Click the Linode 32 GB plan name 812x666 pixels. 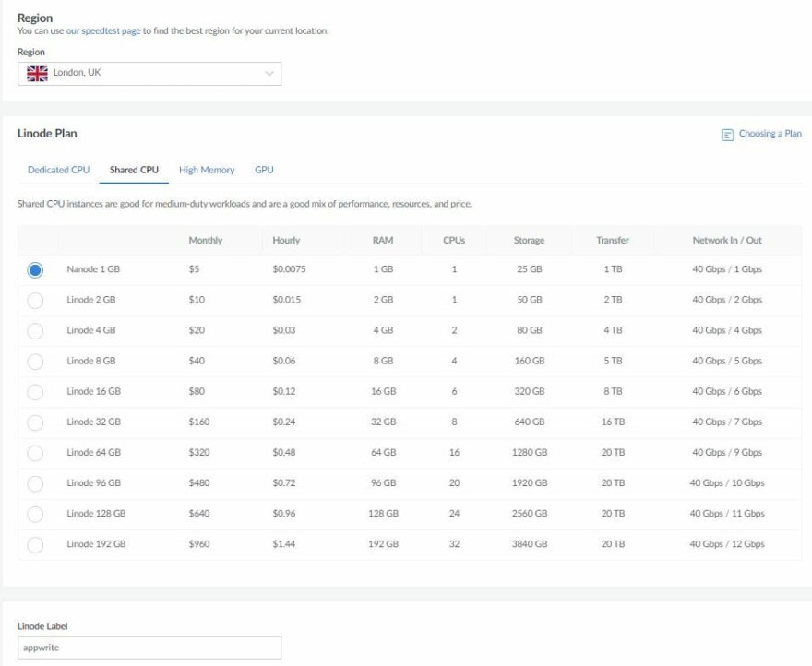tap(94, 422)
